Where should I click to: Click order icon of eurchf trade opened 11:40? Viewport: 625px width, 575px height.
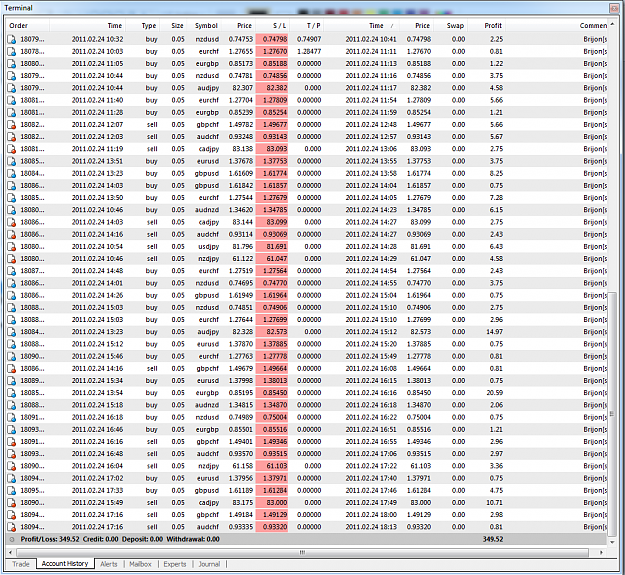click(x=12, y=100)
